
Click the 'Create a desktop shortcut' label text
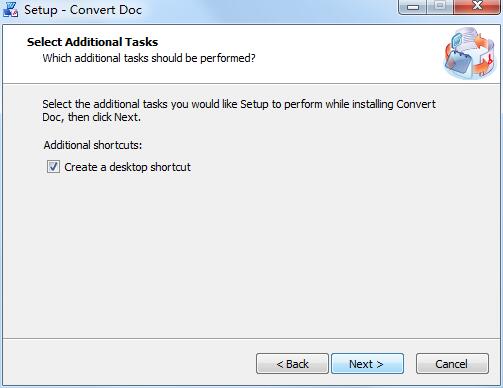127,167
